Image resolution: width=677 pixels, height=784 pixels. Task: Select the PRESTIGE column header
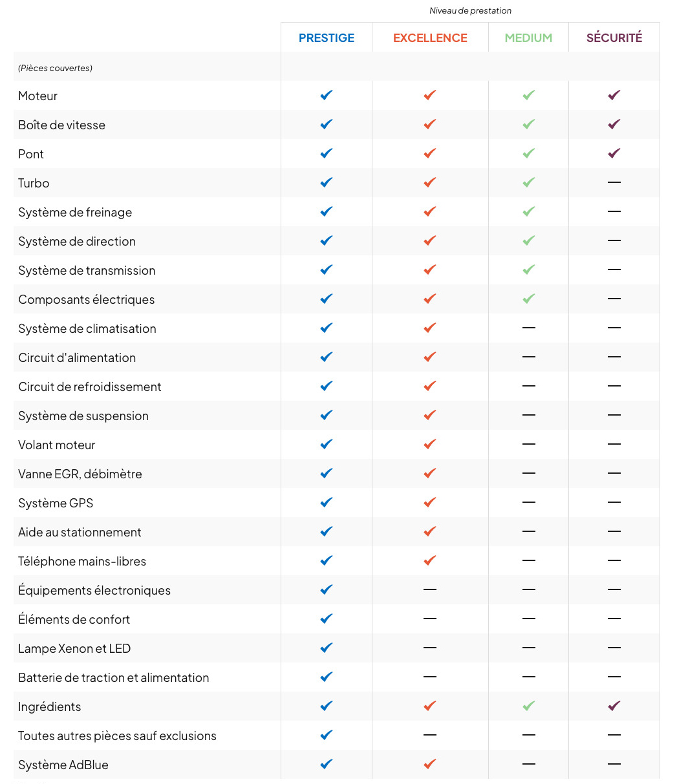pos(327,37)
